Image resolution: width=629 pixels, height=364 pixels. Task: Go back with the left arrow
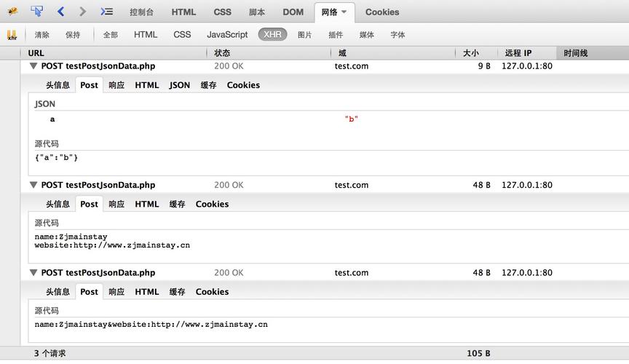pos(61,11)
